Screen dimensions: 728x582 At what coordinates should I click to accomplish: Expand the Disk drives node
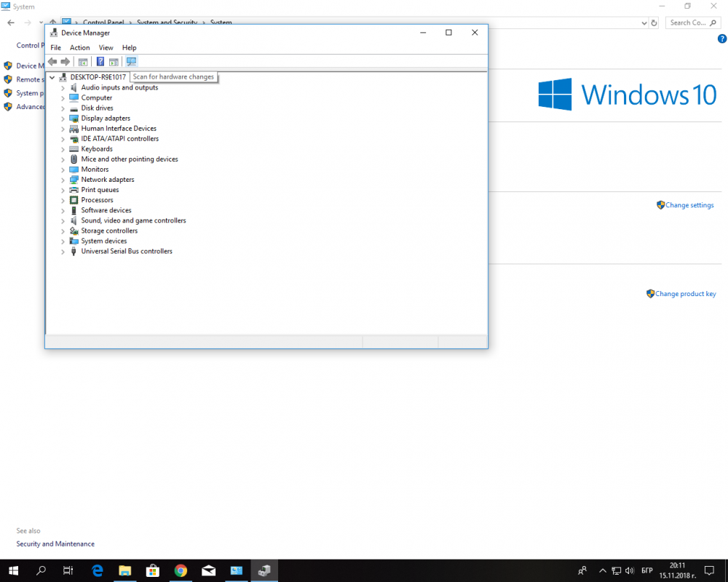coord(63,108)
